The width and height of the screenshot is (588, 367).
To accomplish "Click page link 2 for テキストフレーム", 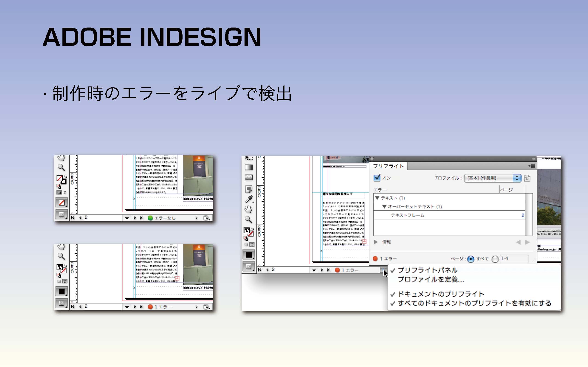I will [523, 215].
